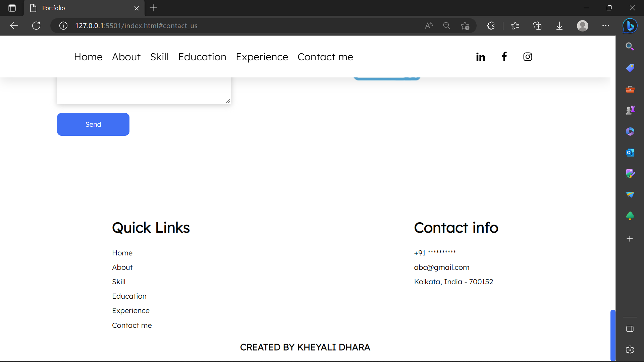
Task: Open a new browser tab with plus
Action: (153, 8)
